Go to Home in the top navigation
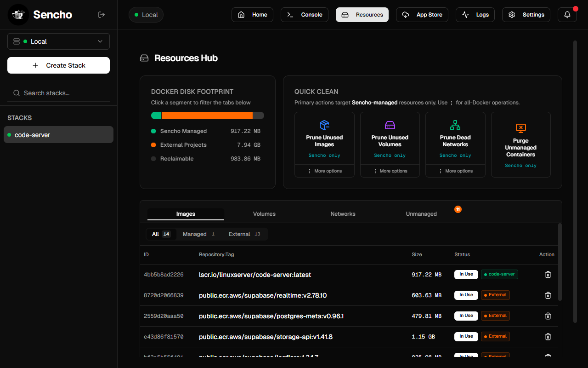This screenshot has width=588, height=368. point(252,15)
